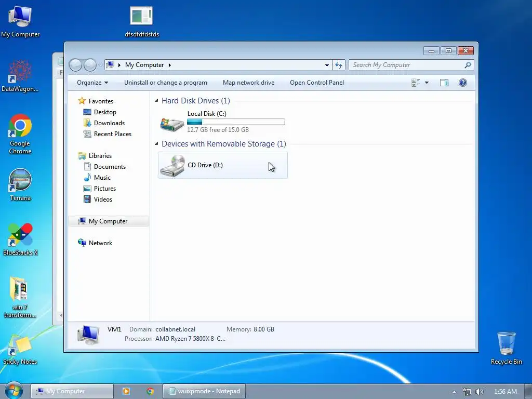The width and height of the screenshot is (532, 399).
Task: Open Recent Places in sidebar
Action: point(112,134)
